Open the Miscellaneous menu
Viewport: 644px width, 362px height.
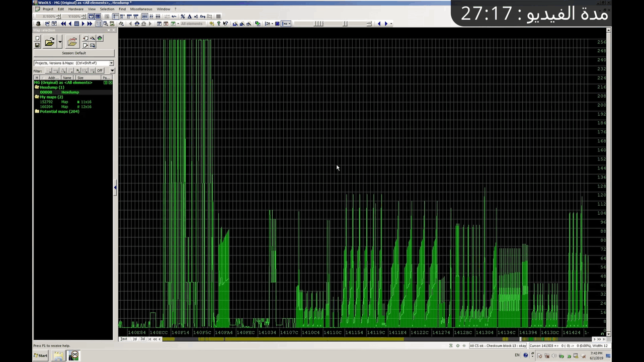pos(141,9)
